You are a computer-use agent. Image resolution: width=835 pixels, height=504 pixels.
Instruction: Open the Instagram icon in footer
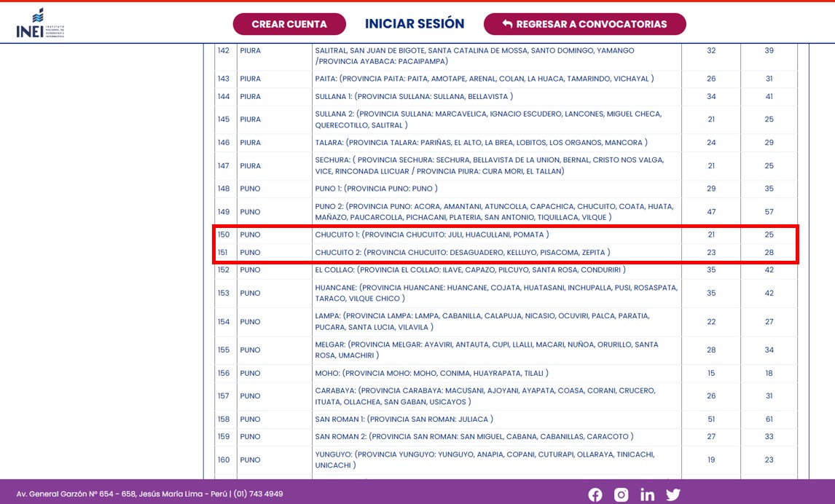coord(621,495)
